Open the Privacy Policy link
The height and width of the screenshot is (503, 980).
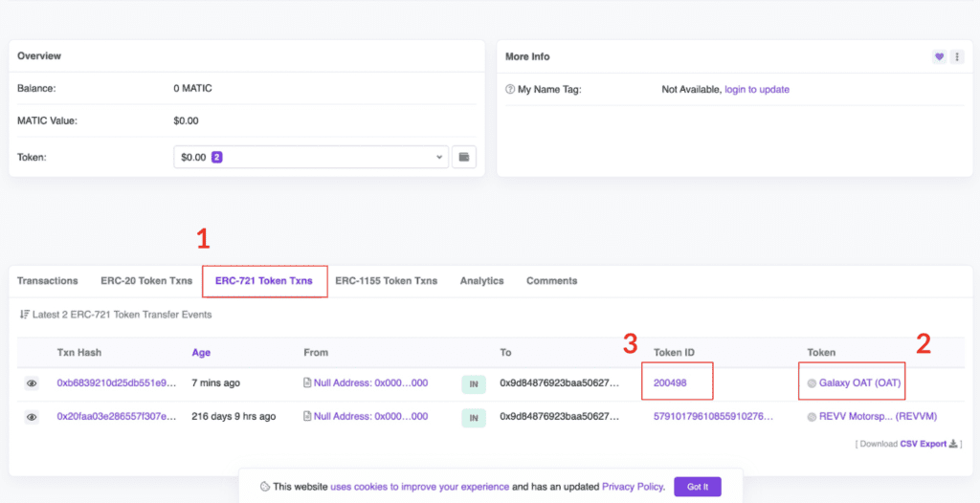(633, 487)
